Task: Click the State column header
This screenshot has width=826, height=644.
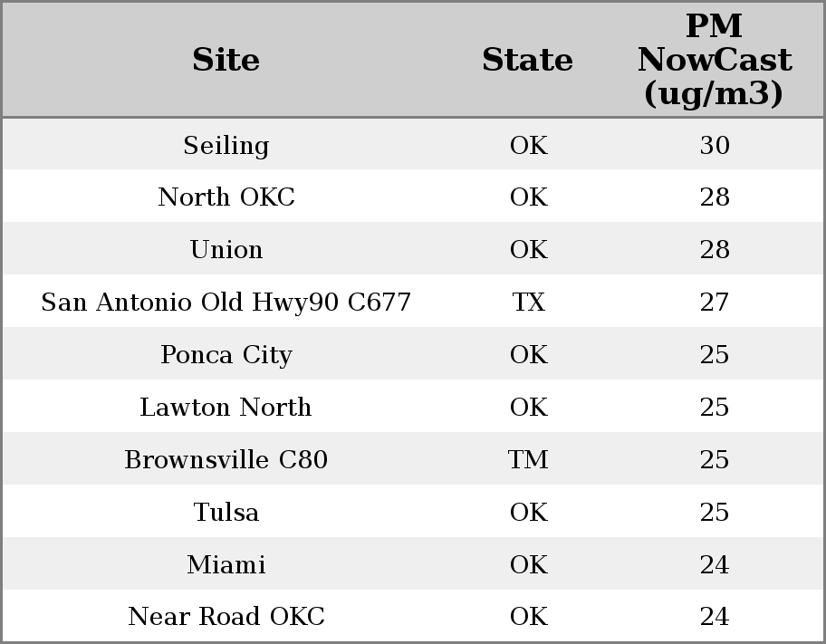Action: [527, 60]
